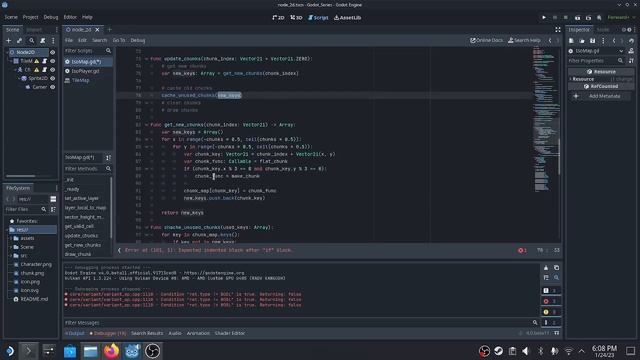
Task: Go to previous edited object in Inspector
Action: [613, 40]
